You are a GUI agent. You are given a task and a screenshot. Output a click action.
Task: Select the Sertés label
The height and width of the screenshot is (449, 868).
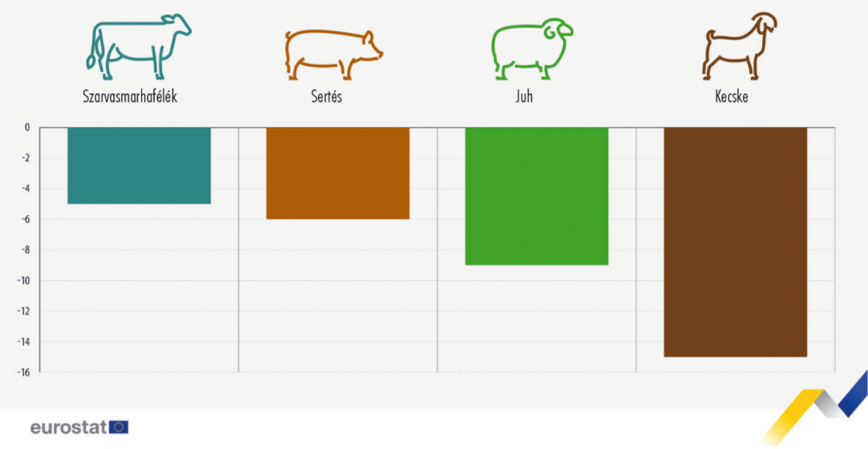point(326,97)
